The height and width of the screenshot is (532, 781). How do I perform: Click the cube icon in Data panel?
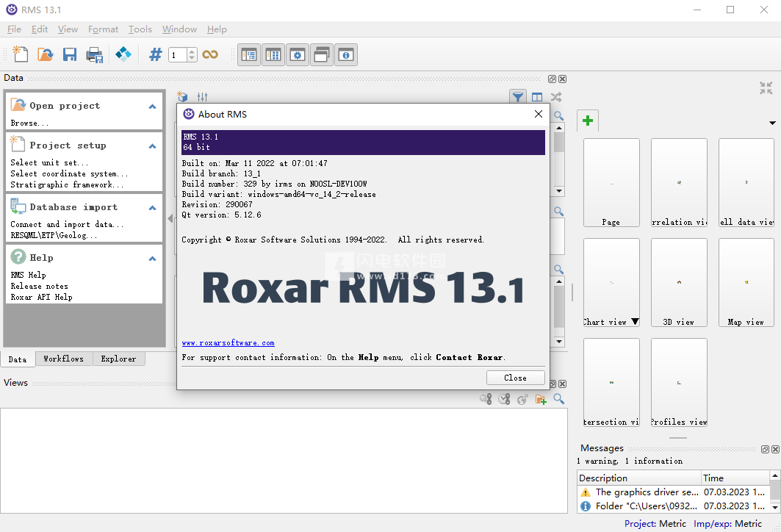(x=183, y=97)
